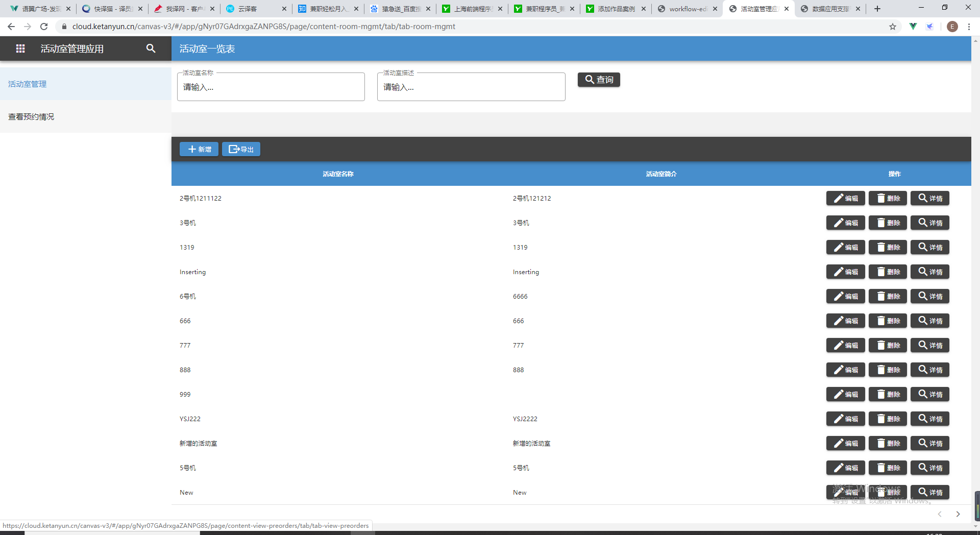Delete the 3号机 row
The image size is (980, 535).
pyautogui.click(x=888, y=223)
